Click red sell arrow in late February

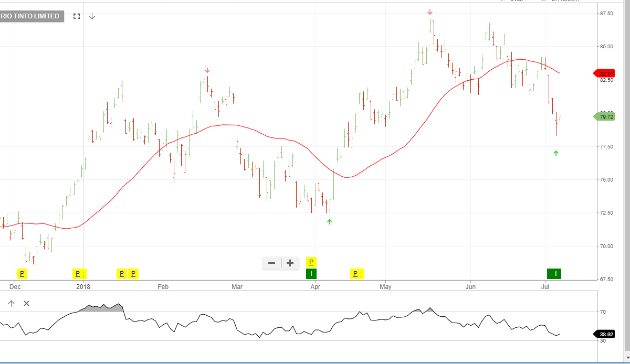[207, 70]
